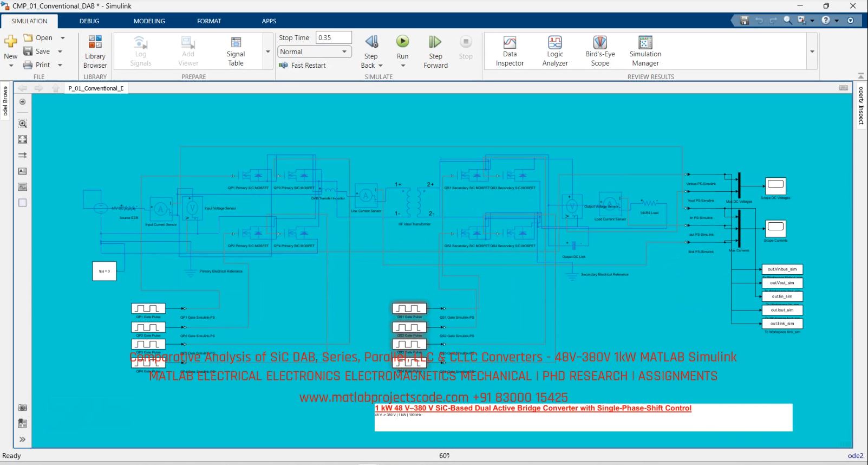Click the Fit to View palette icon
Image resolution: width=868 pixels, height=465 pixels.
tap(22, 139)
